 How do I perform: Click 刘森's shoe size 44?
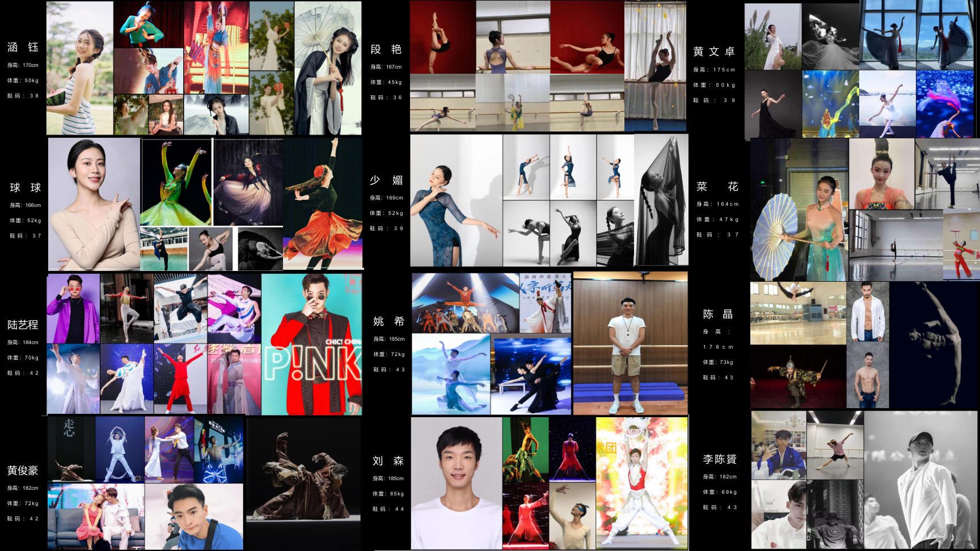pyautogui.click(x=399, y=509)
